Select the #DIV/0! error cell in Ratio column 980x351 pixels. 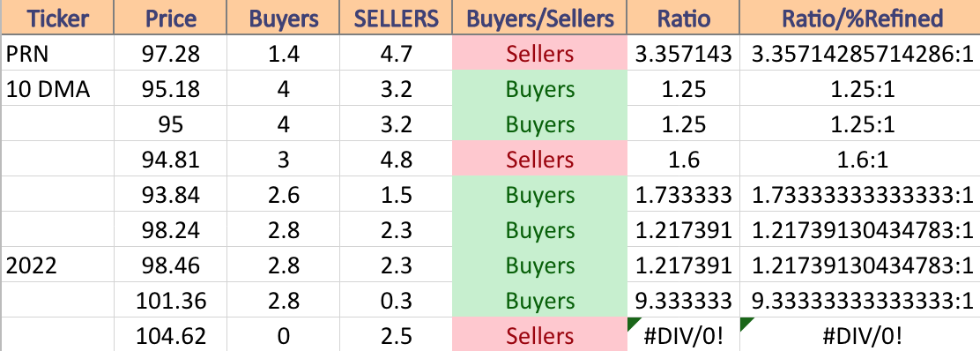684,335
